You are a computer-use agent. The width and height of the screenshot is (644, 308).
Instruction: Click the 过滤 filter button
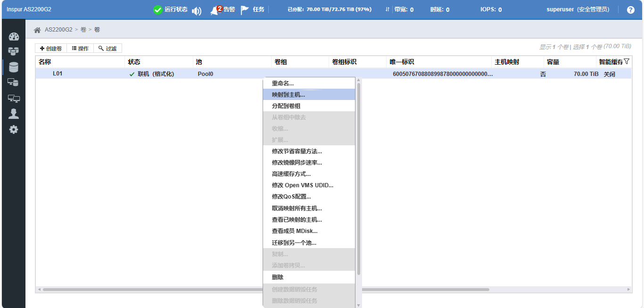tap(107, 48)
